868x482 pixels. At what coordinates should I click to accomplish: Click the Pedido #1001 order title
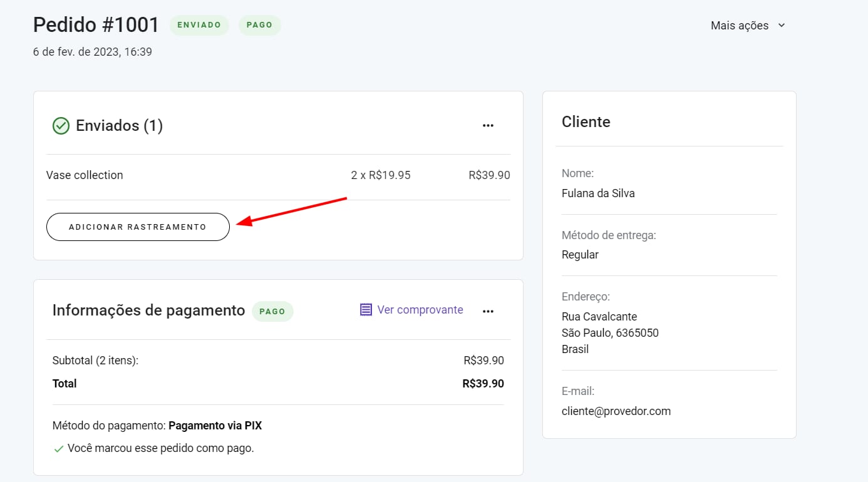point(96,25)
